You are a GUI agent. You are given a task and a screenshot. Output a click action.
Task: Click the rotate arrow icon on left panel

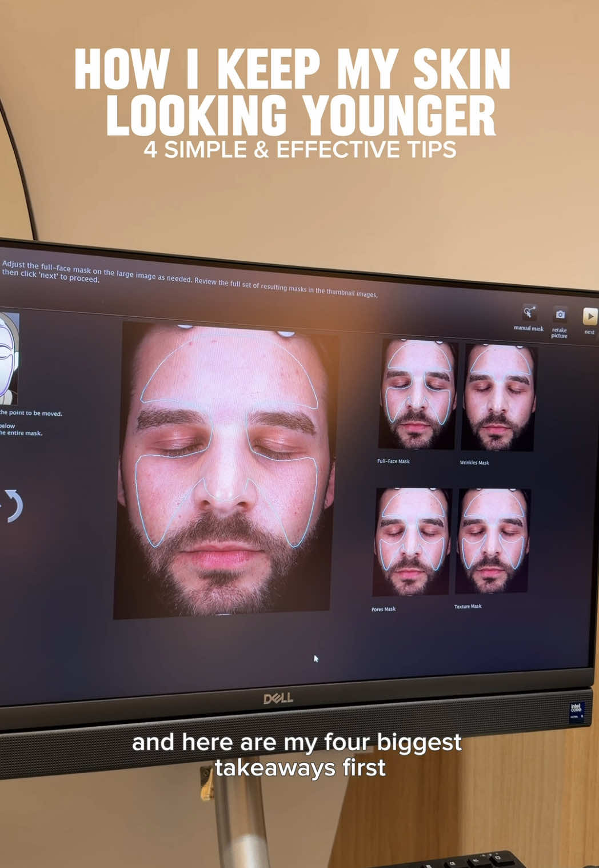14,505
